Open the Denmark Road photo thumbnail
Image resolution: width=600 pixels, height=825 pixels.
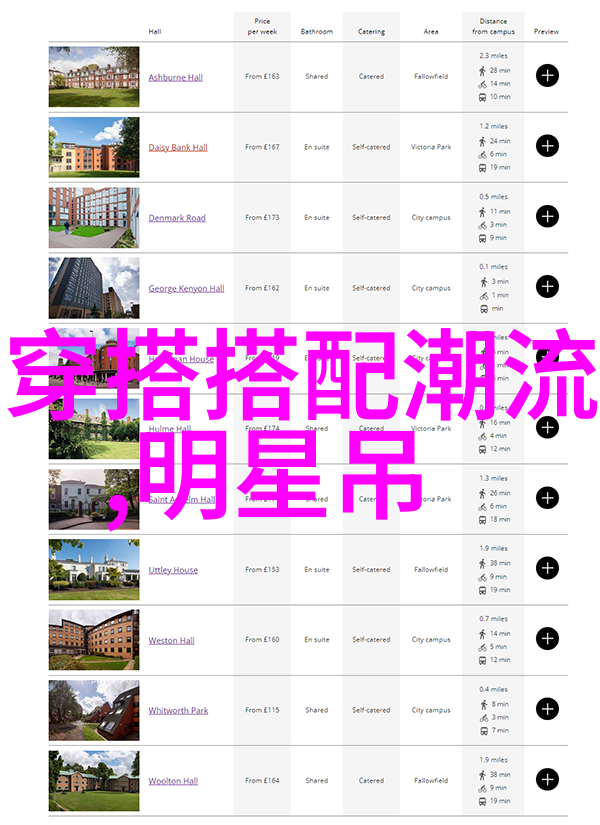94,217
